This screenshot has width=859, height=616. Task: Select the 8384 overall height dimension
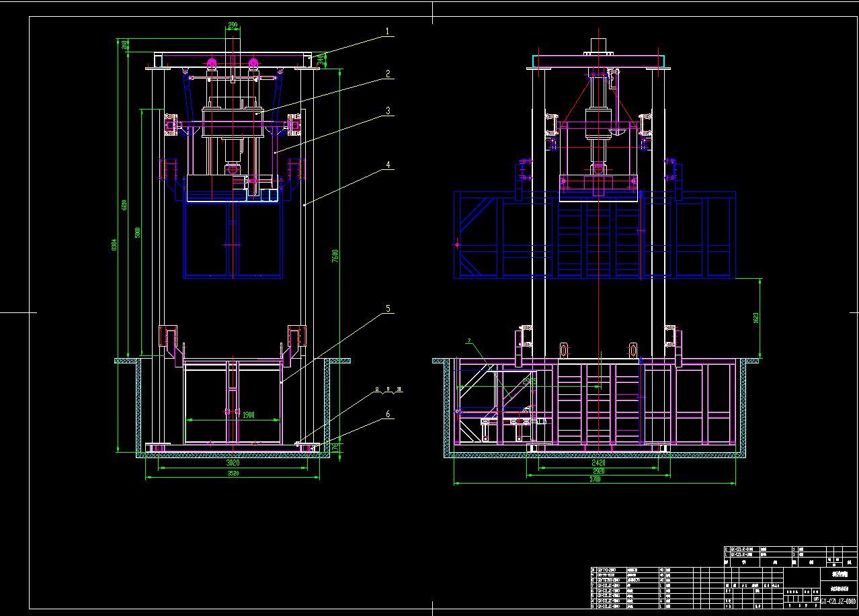(114, 245)
